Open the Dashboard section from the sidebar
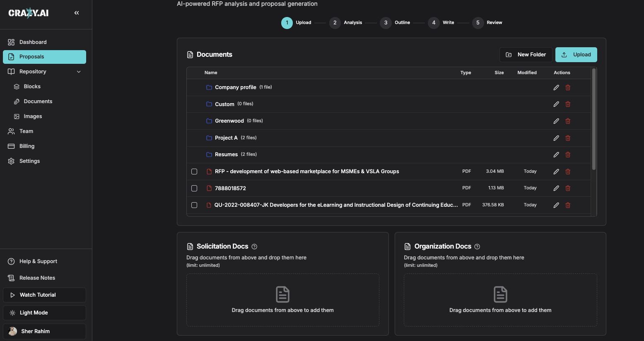This screenshot has height=341, width=644. (33, 42)
